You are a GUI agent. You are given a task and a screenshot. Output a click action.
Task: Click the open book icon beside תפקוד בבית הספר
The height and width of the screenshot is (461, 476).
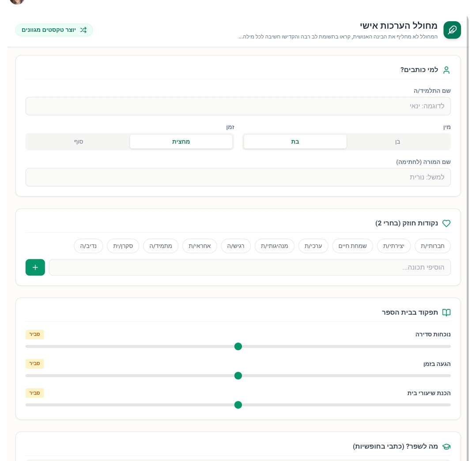click(446, 312)
